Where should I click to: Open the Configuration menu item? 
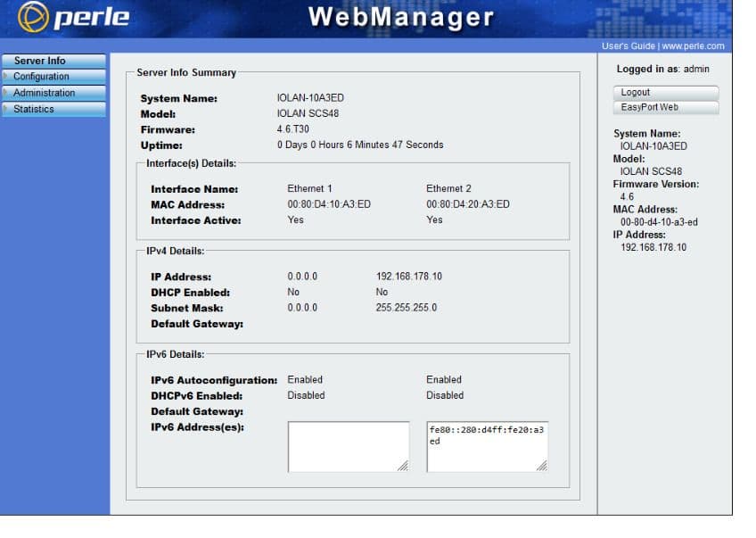tap(41, 77)
